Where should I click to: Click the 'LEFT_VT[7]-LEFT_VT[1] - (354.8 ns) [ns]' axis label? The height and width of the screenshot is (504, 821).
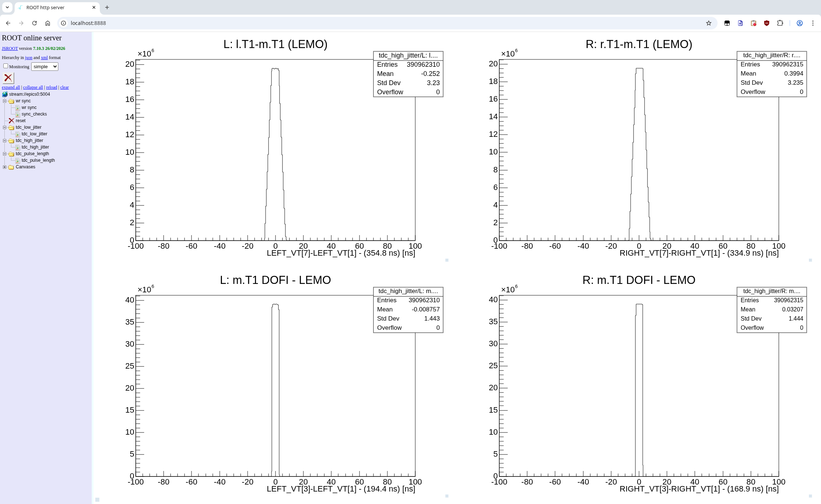pos(341,253)
